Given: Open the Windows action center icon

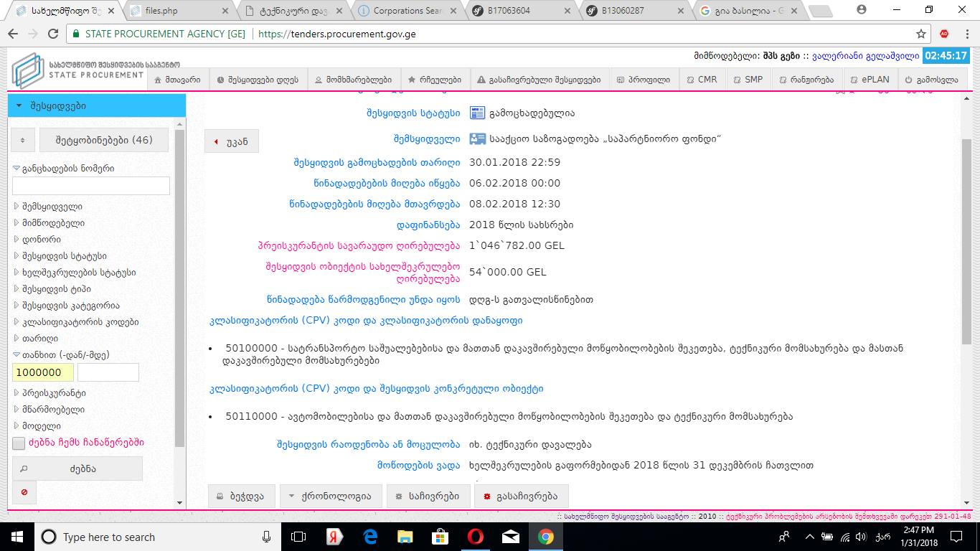Looking at the screenshot, I should [956, 537].
